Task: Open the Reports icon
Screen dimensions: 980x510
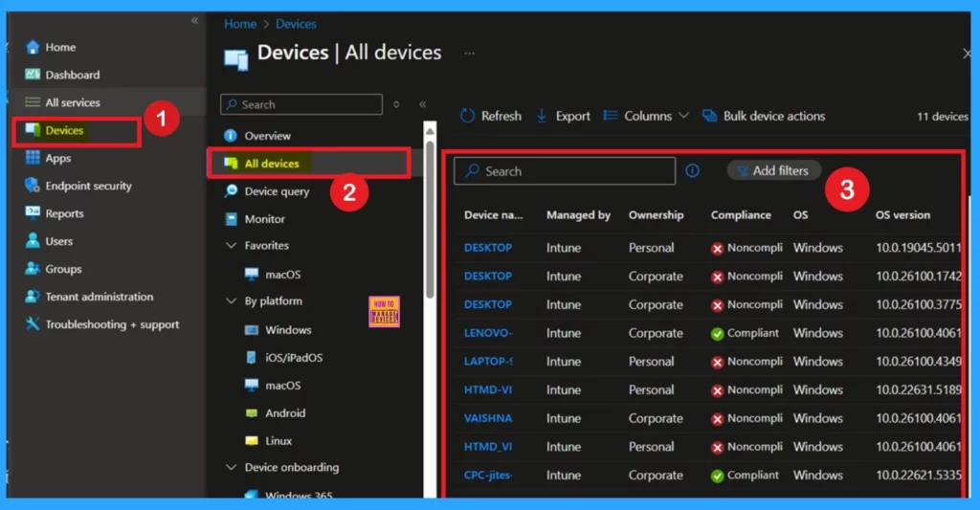Action: [x=33, y=212]
